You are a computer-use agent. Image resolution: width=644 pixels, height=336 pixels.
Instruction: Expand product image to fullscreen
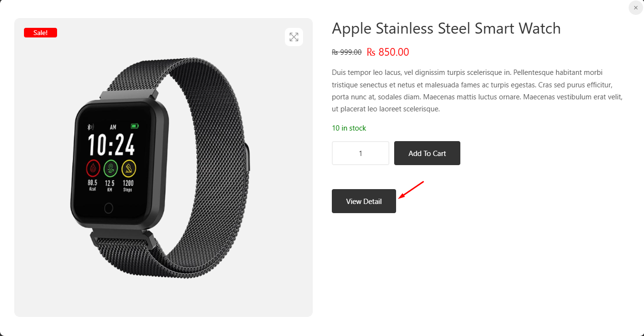point(294,37)
